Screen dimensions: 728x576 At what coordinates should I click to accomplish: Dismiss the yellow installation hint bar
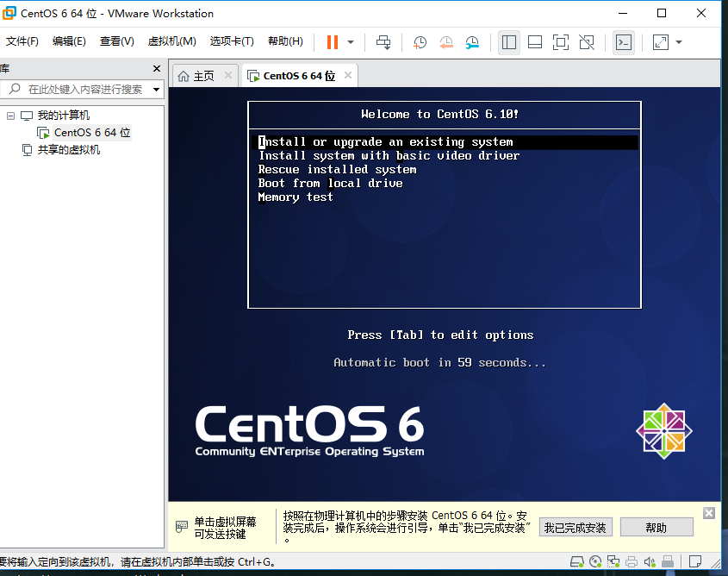pos(709,513)
